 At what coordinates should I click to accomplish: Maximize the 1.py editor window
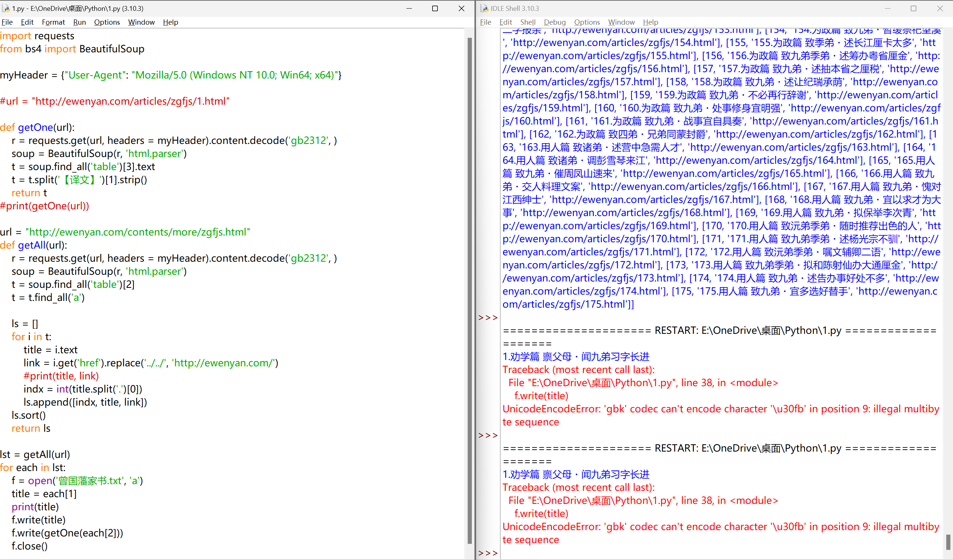(x=435, y=8)
